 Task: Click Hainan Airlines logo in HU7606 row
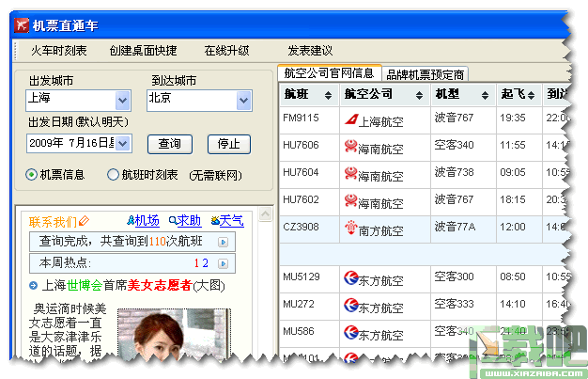(351, 146)
